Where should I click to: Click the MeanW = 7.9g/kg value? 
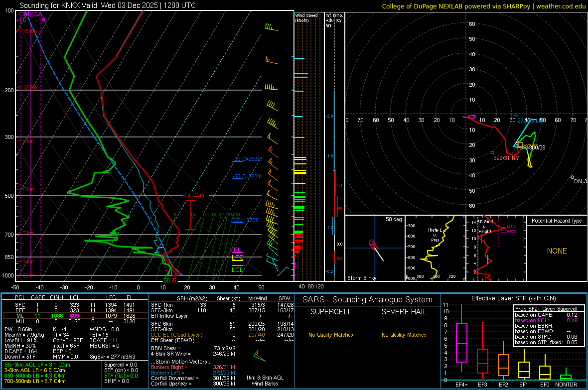[24, 335]
